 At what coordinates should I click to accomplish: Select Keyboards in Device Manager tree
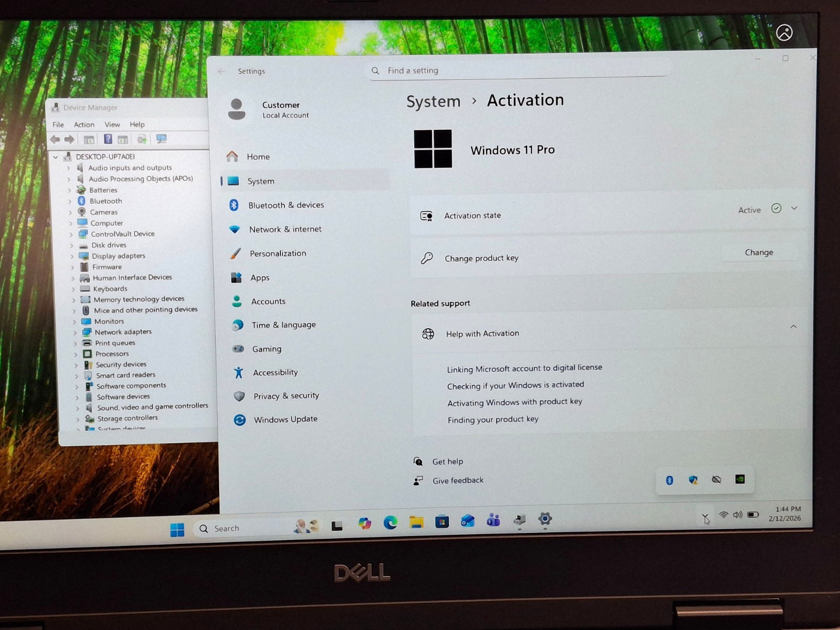110,289
